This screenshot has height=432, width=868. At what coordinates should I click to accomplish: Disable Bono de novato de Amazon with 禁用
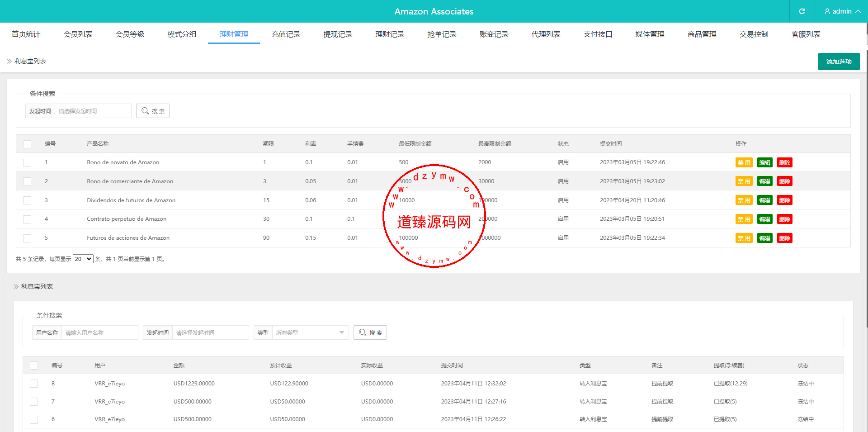click(x=744, y=163)
